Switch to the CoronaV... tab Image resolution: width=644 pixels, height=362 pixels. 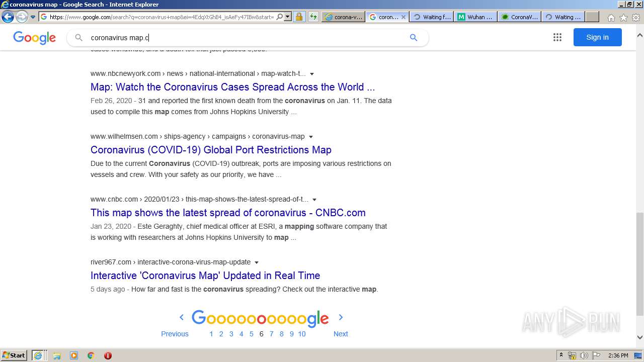pos(519,17)
